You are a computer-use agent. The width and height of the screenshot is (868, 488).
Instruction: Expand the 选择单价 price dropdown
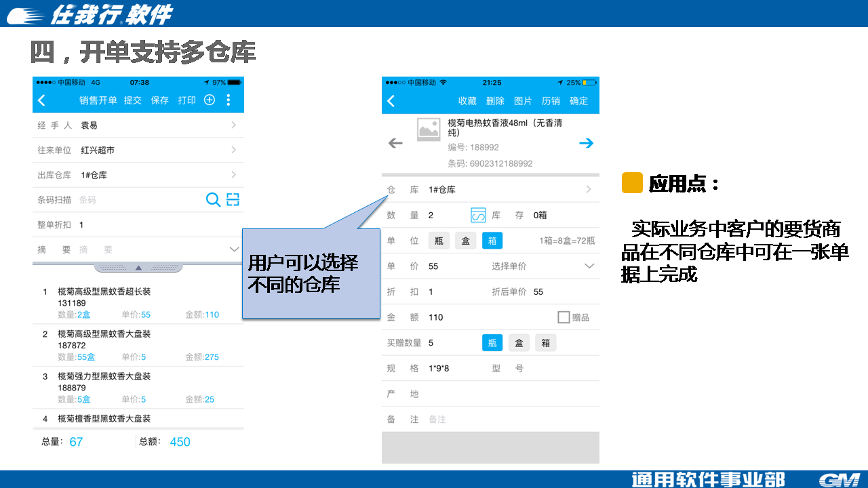(589, 266)
